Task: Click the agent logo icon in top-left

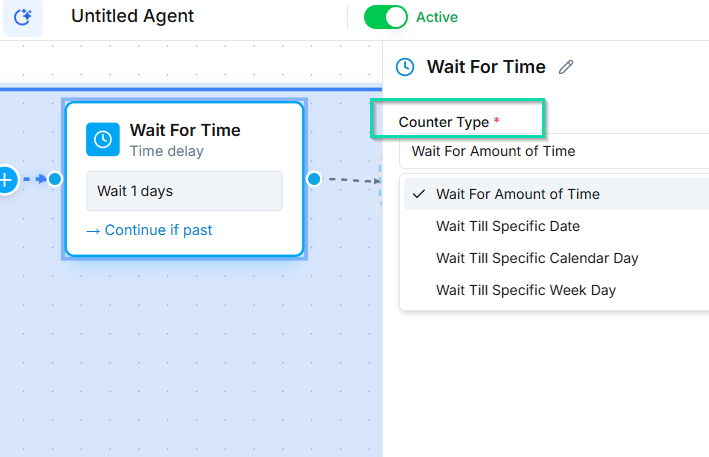Action: pyautogui.click(x=22, y=17)
